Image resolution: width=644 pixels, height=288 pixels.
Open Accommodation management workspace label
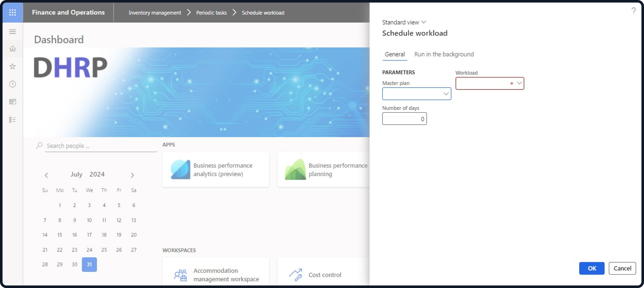[x=226, y=275]
